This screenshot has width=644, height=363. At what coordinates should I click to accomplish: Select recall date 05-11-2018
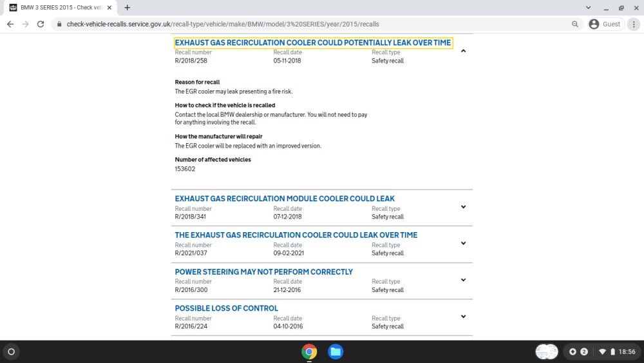(x=287, y=61)
